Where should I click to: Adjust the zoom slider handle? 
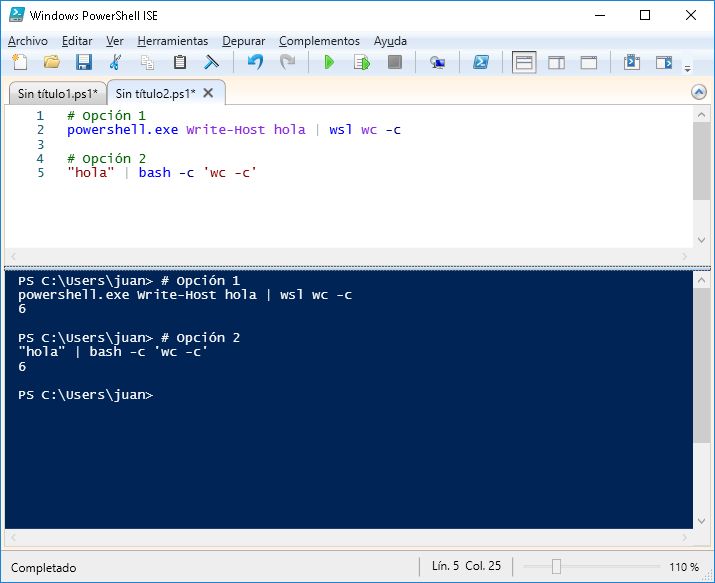(x=556, y=567)
